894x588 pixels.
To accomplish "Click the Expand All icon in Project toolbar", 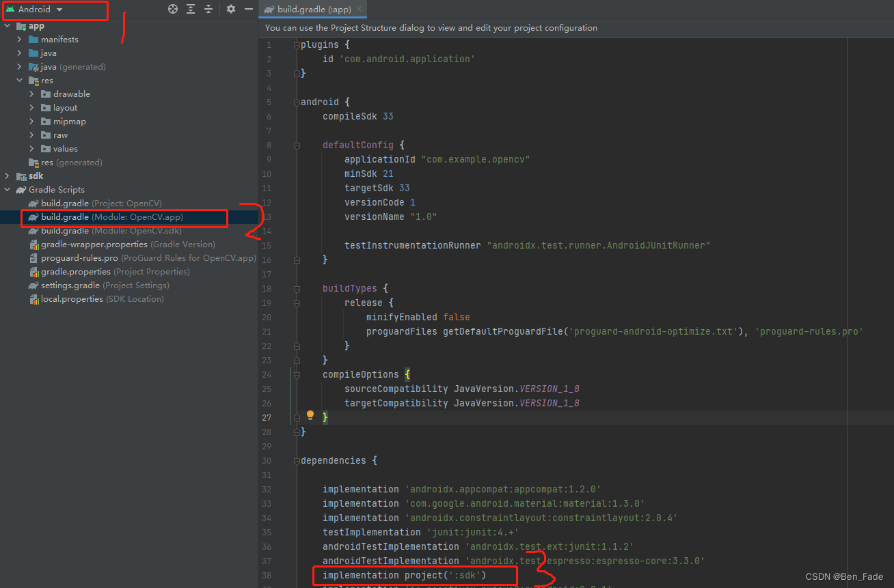I will pos(190,9).
